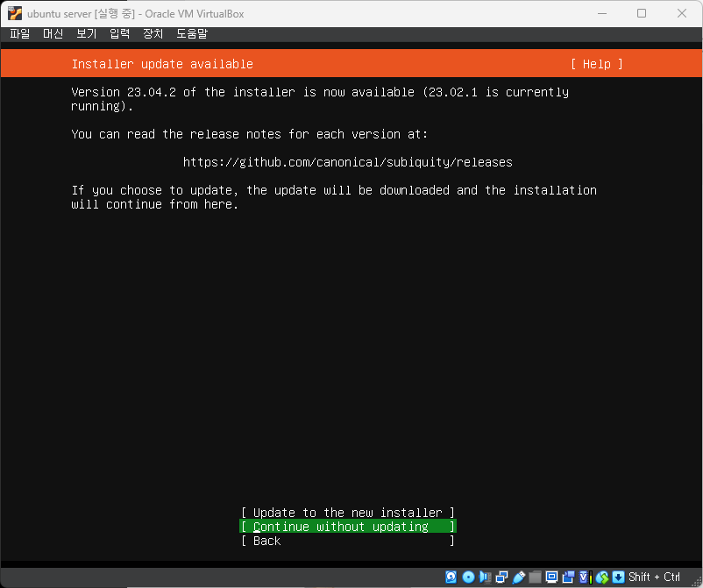Click the audio speaker status icon

click(x=485, y=577)
